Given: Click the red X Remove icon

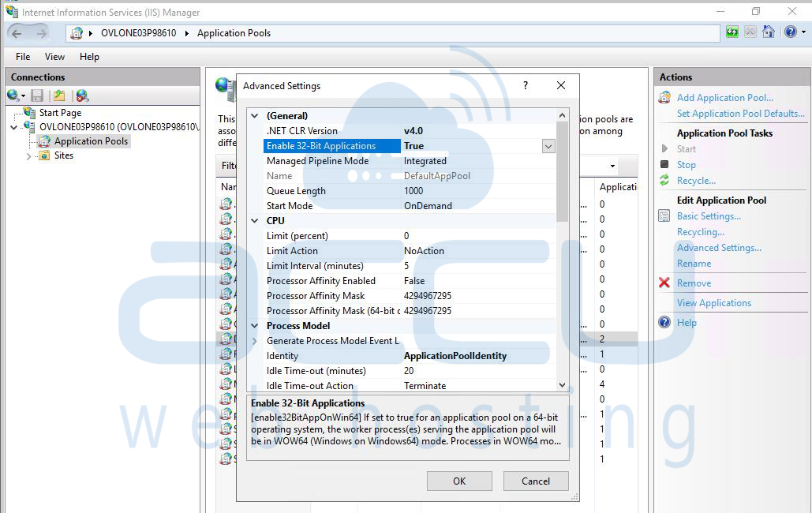Looking at the screenshot, I should click(x=664, y=283).
